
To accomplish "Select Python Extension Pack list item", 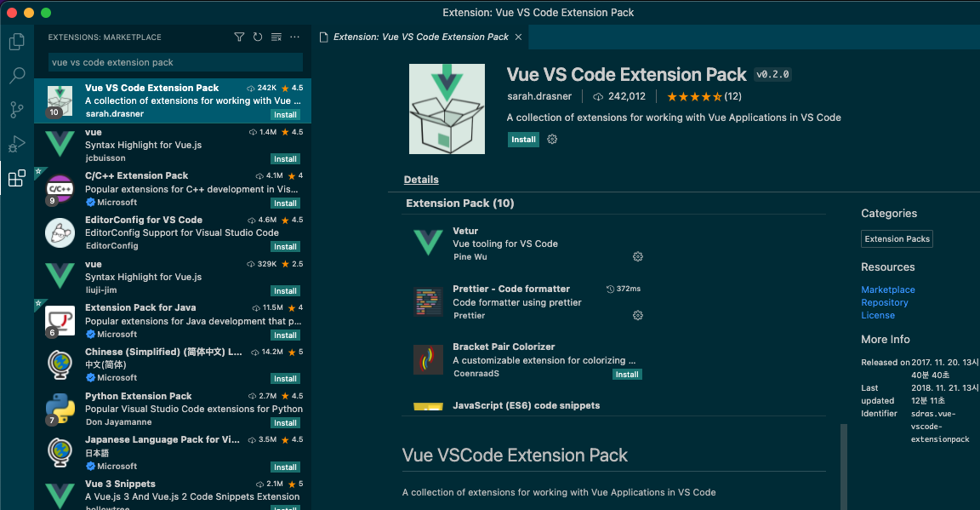I will pos(173,410).
